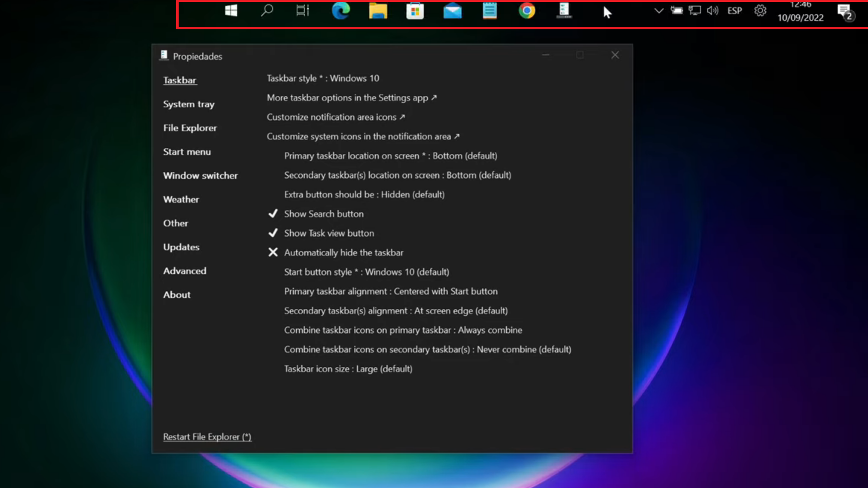868x488 pixels.
Task: Open the Mail app from the taskbar
Action: [452, 10]
